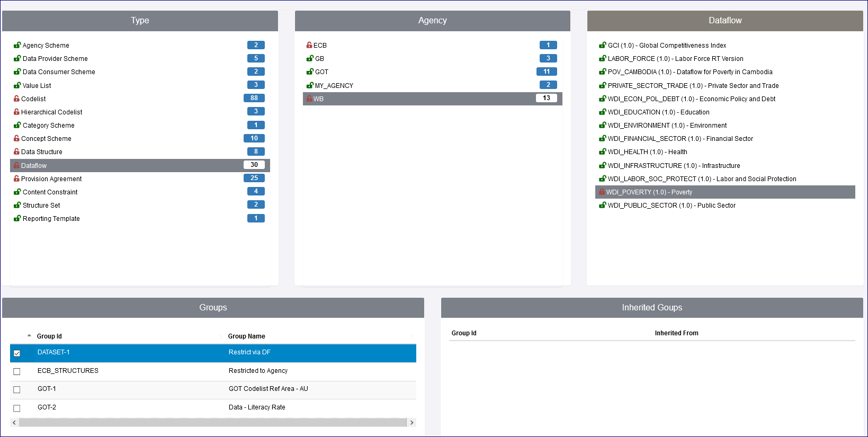Viewport: 868px width, 437px height.
Task: Click the right arrow of Groups horizontal scrollbar
Action: (x=411, y=423)
